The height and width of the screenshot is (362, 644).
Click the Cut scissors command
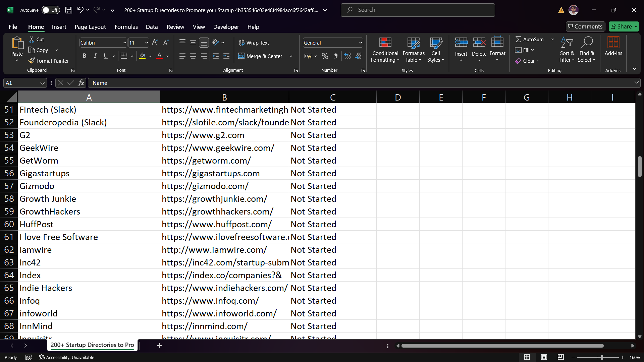tap(37, 39)
